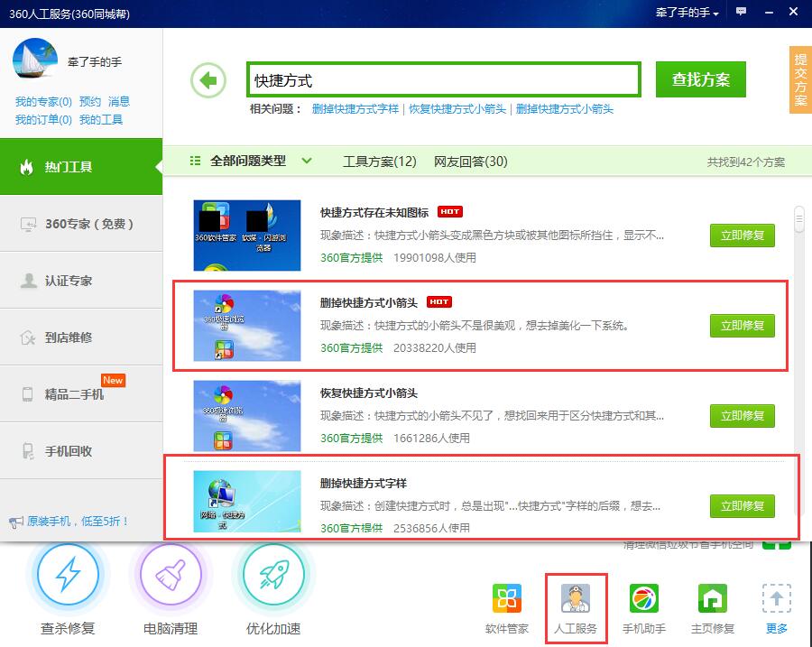This screenshot has width=812, height=647.
Task: Open related question link 删掉快捷方式小箭头
Action: [x=565, y=109]
